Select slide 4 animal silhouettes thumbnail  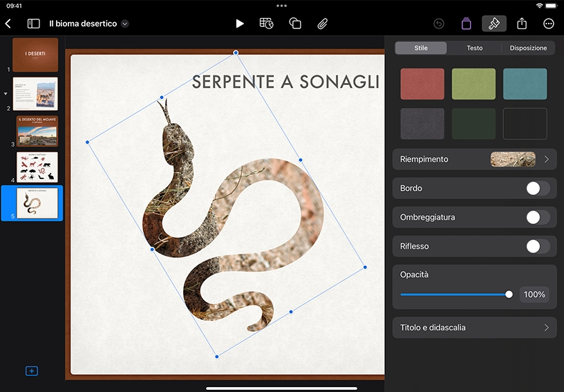click(37, 167)
